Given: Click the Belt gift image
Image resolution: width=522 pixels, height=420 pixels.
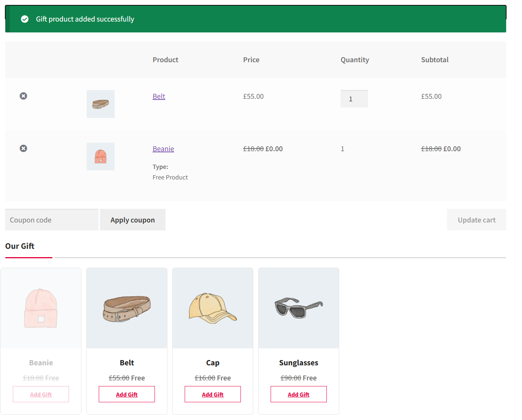Looking at the screenshot, I should 127,308.
